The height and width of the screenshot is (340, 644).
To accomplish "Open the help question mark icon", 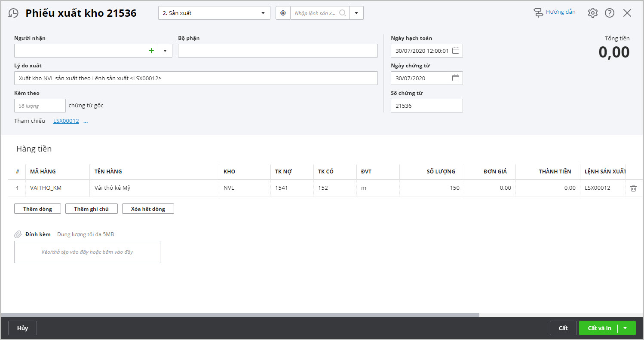I will click(x=610, y=13).
